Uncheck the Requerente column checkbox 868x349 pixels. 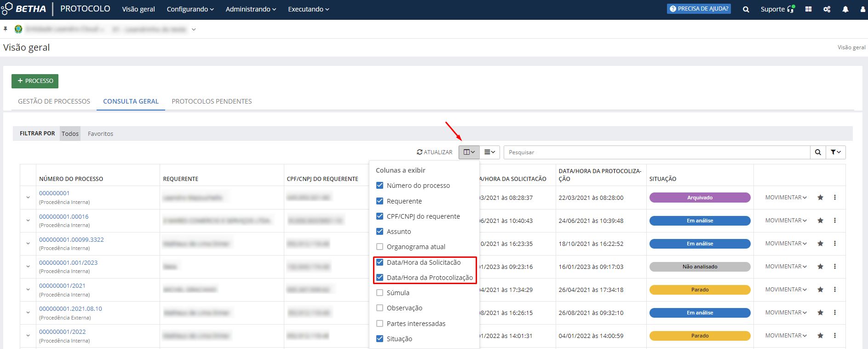[x=380, y=201]
